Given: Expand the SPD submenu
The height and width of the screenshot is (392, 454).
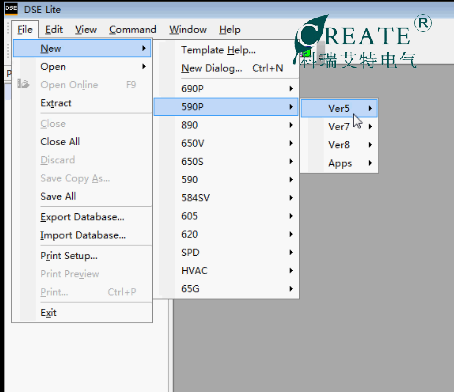Looking at the screenshot, I should click(x=226, y=252).
